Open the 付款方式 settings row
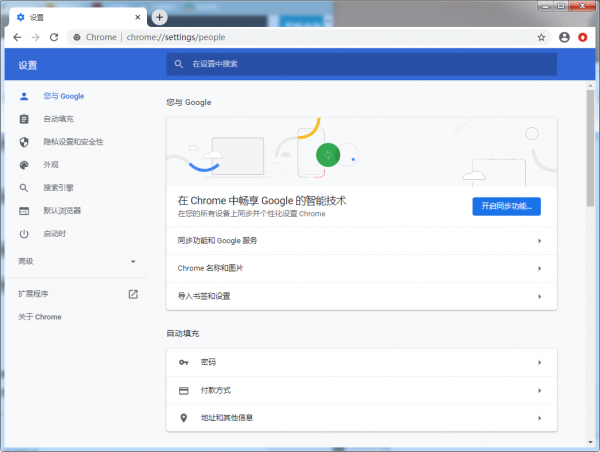 pos(362,390)
